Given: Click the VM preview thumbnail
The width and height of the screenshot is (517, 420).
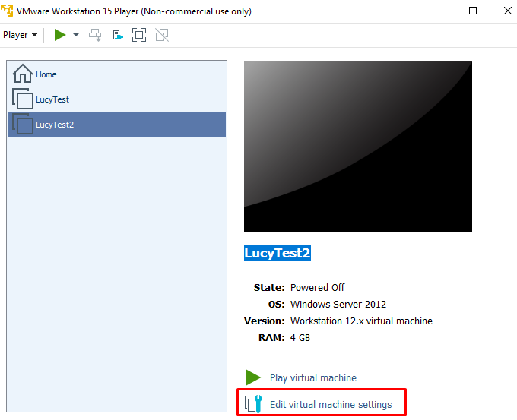Looking at the screenshot, I should pos(358,146).
